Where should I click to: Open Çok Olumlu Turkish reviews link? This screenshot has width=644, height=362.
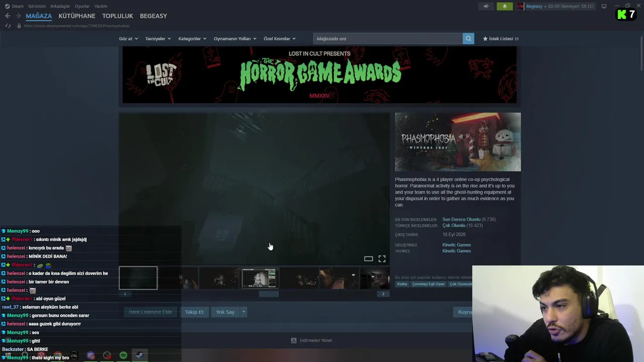click(x=454, y=225)
